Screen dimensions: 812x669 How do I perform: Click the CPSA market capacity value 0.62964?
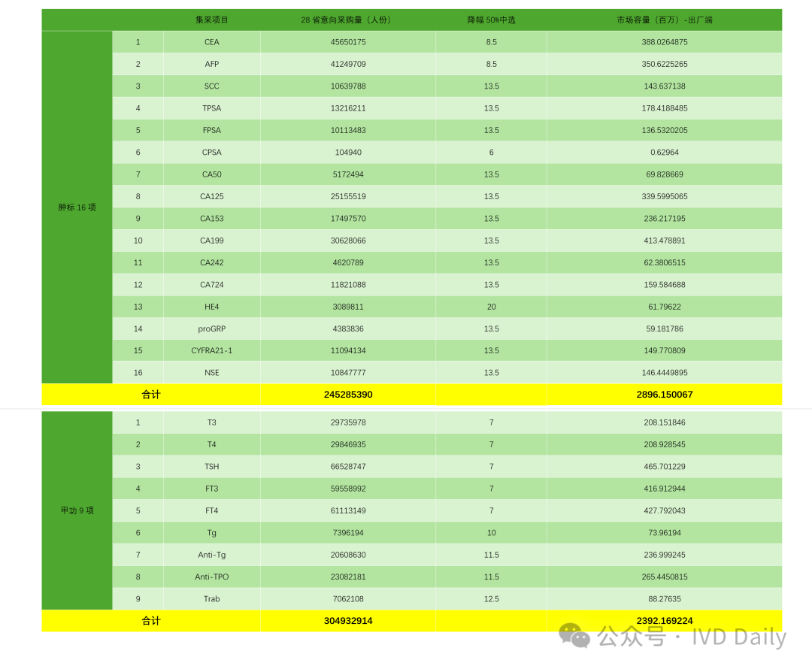[664, 153]
